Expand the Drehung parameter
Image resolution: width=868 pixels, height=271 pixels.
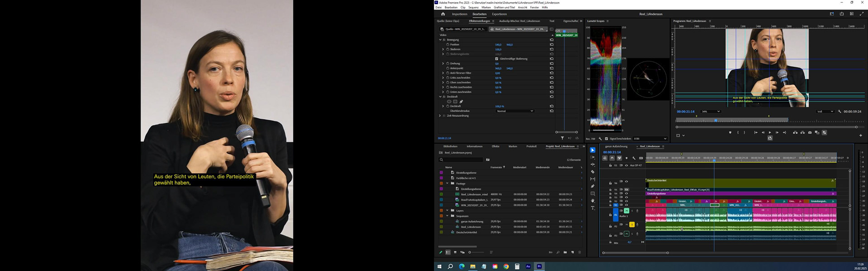click(443, 63)
